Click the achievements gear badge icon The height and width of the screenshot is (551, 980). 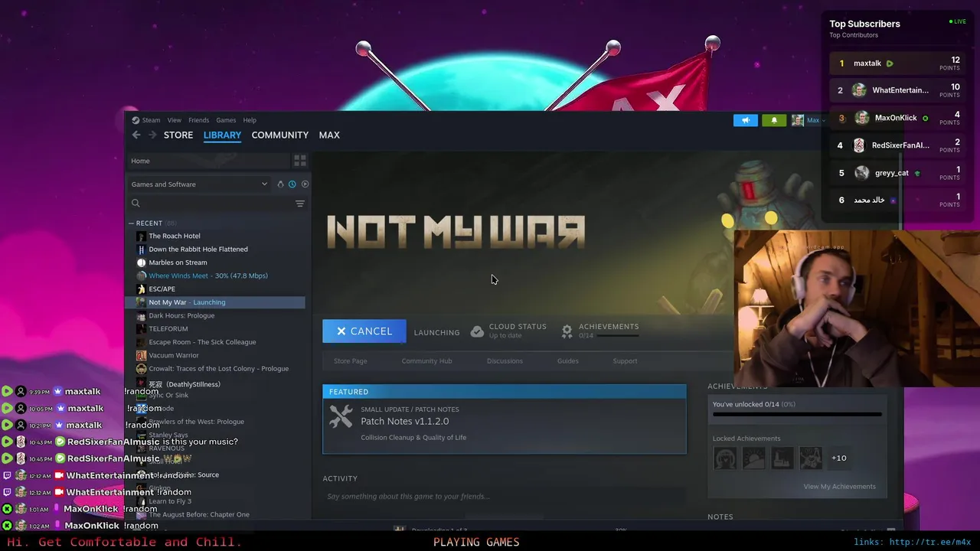567,331
